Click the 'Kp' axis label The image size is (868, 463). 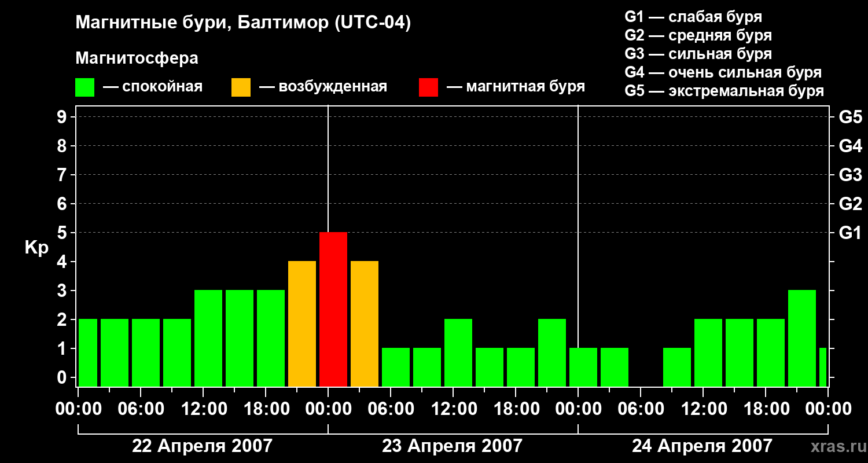pos(36,248)
